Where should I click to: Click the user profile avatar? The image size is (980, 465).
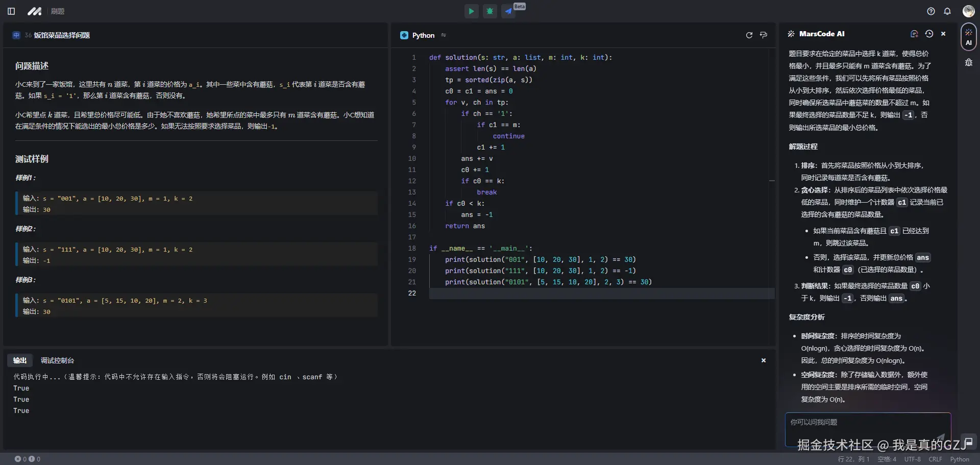click(x=968, y=11)
